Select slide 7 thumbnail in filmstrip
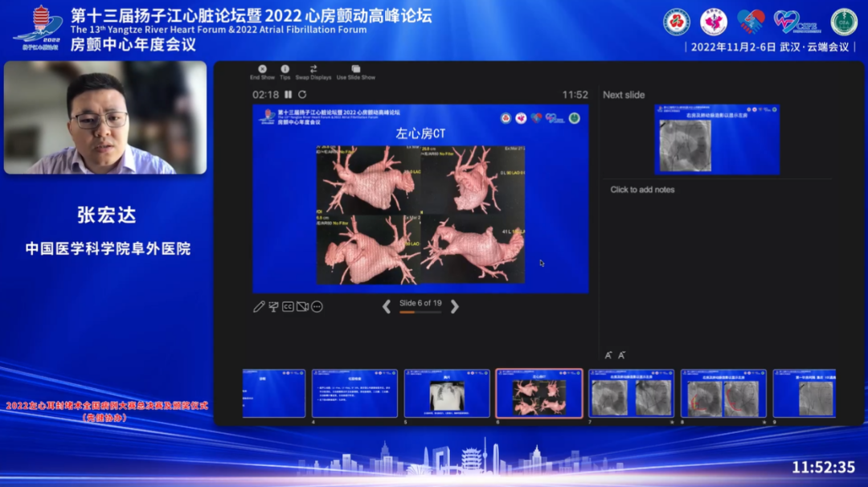The height and width of the screenshot is (487, 868). coord(631,394)
